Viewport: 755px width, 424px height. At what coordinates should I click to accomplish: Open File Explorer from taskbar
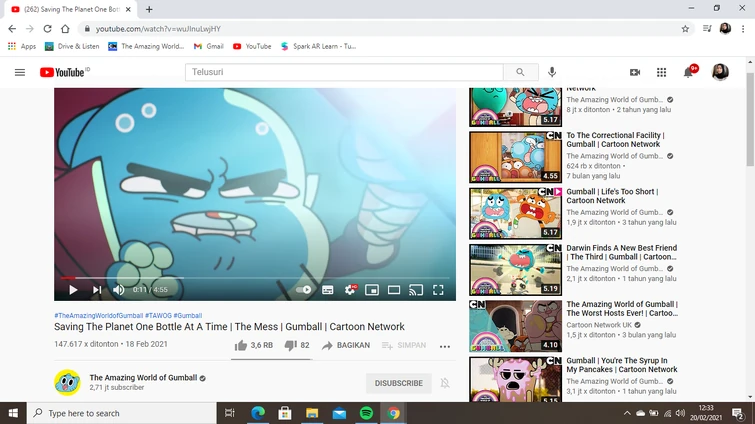312,413
